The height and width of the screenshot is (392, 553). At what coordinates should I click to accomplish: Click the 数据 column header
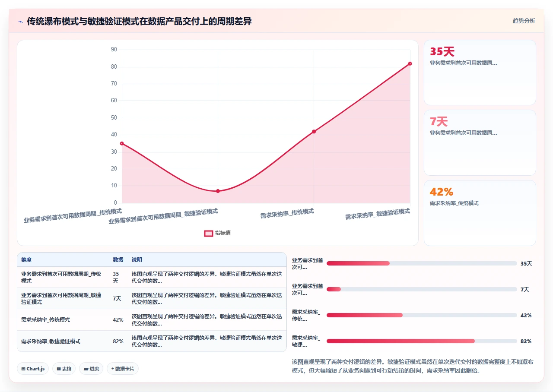point(118,260)
